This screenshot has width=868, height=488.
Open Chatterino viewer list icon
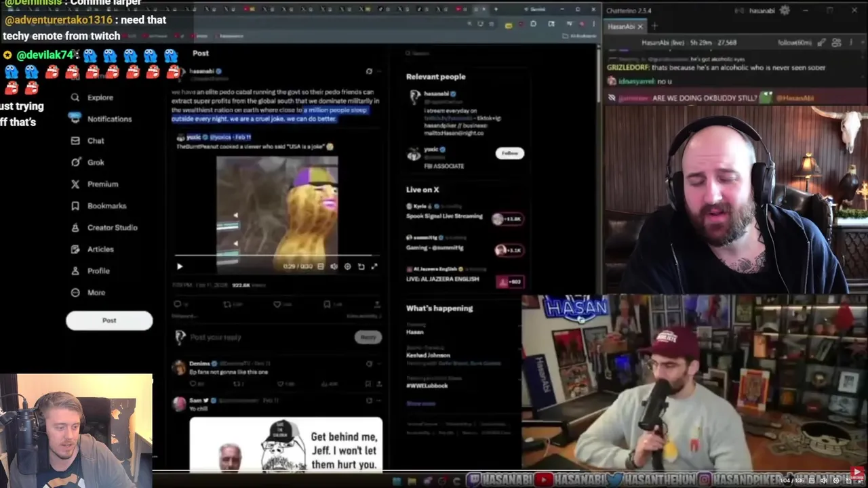pyautogui.click(x=836, y=43)
